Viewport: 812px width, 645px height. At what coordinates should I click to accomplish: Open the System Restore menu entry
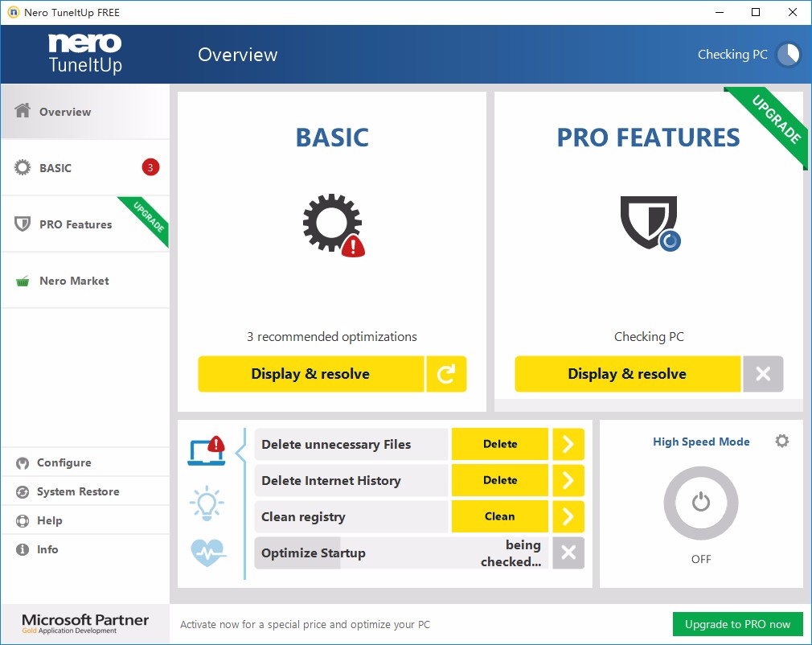(85, 491)
